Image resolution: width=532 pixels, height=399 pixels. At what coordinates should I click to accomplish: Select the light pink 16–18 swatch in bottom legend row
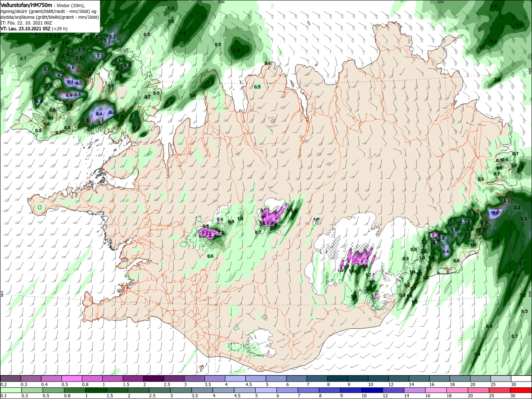(435, 391)
